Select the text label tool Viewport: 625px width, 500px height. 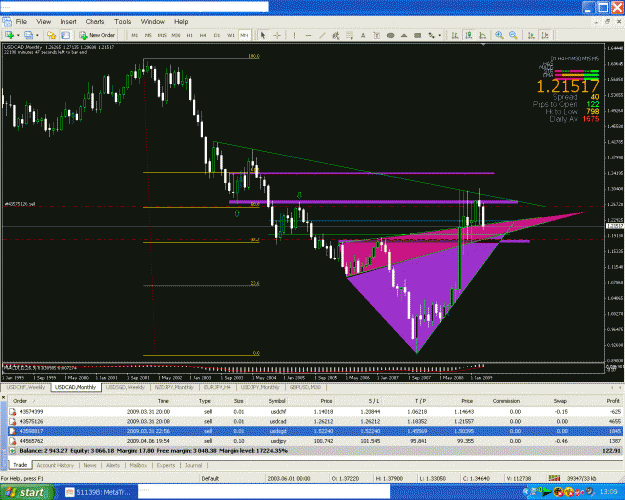377,35
